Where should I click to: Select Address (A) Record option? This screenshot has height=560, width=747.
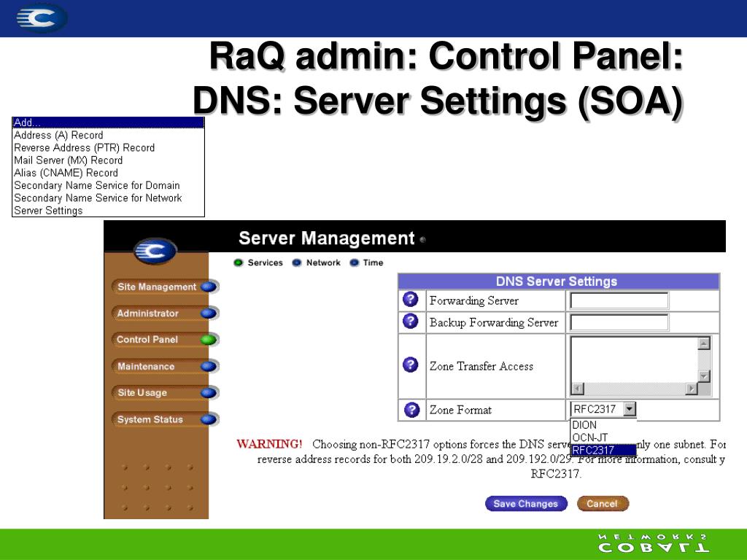point(108,135)
